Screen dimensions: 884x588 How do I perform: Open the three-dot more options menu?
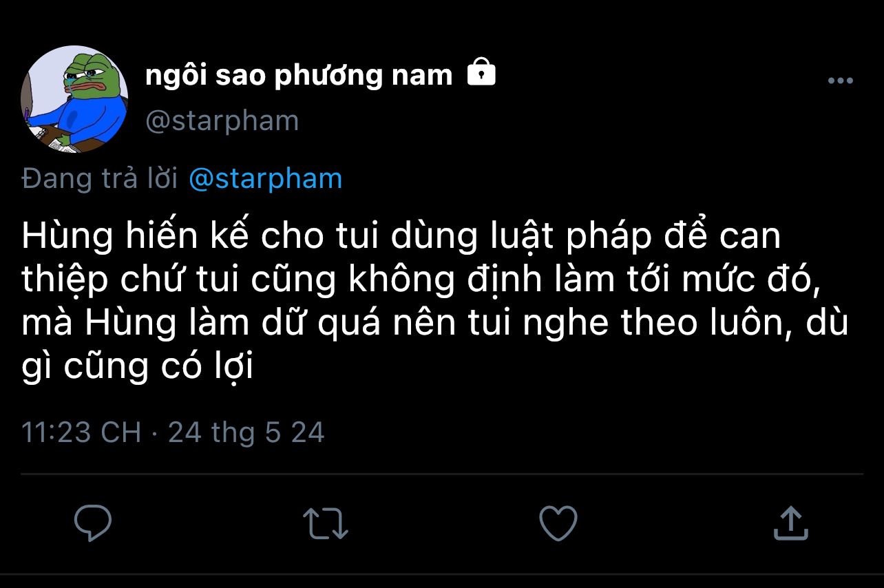coord(840,81)
